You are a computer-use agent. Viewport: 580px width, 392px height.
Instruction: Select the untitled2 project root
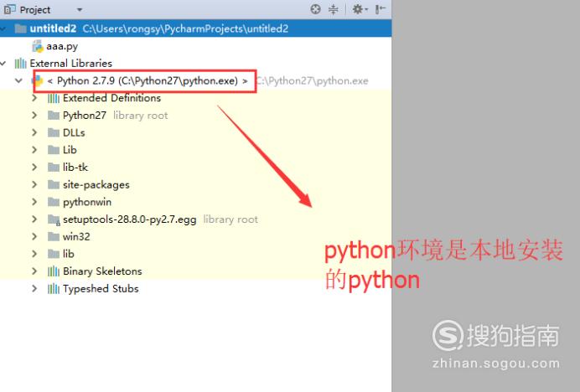[195, 28]
